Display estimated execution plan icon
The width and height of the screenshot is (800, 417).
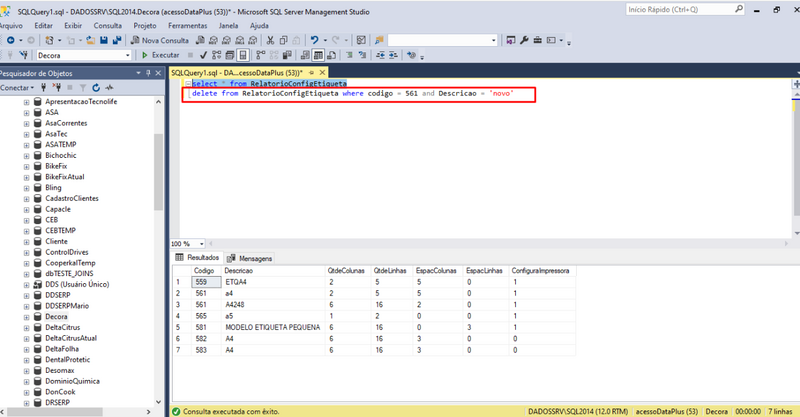point(216,55)
